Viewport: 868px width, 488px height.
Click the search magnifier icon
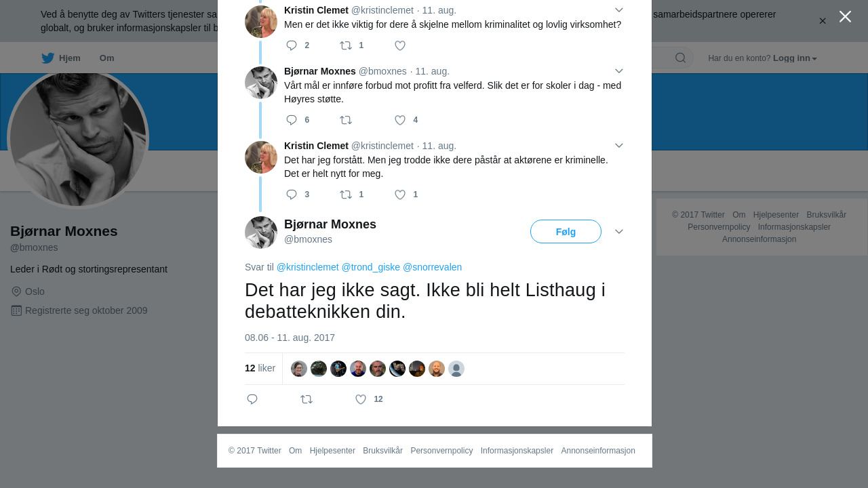click(680, 58)
